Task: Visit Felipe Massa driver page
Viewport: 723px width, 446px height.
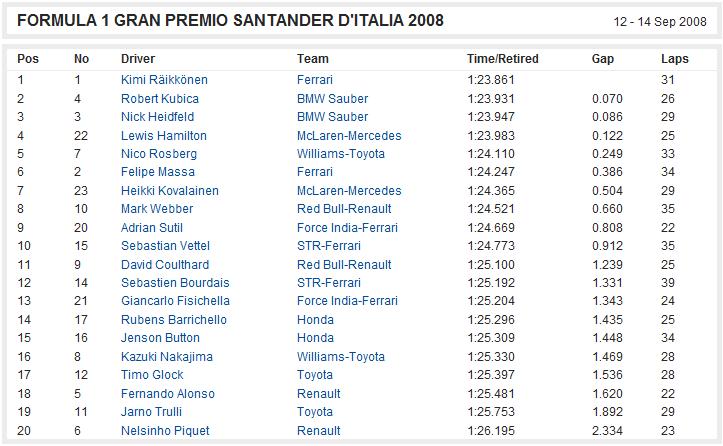Action: click(x=158, y=172)
